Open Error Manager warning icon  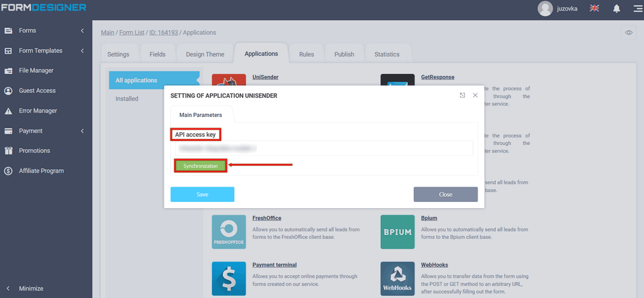[8, 111]
